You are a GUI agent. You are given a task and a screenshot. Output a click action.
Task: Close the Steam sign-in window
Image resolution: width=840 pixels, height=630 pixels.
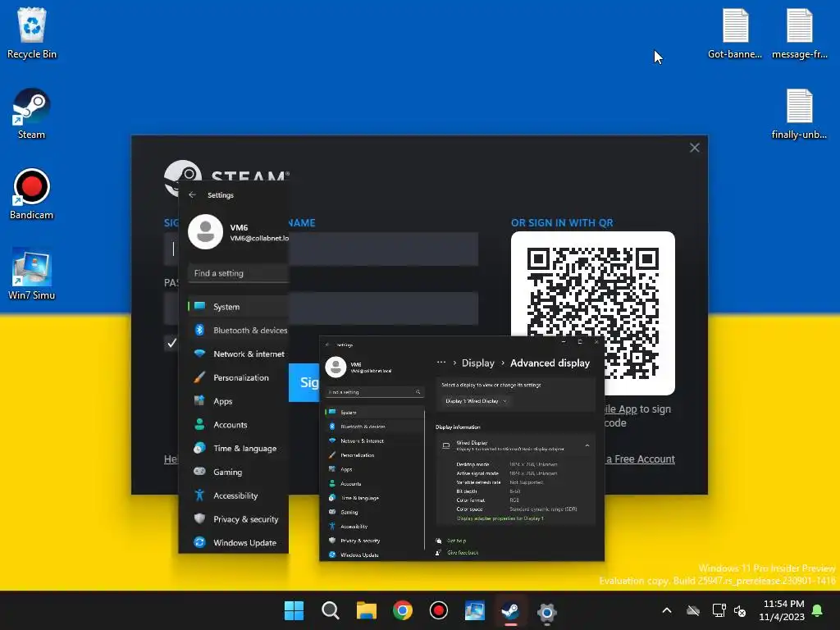click(694, 148)
